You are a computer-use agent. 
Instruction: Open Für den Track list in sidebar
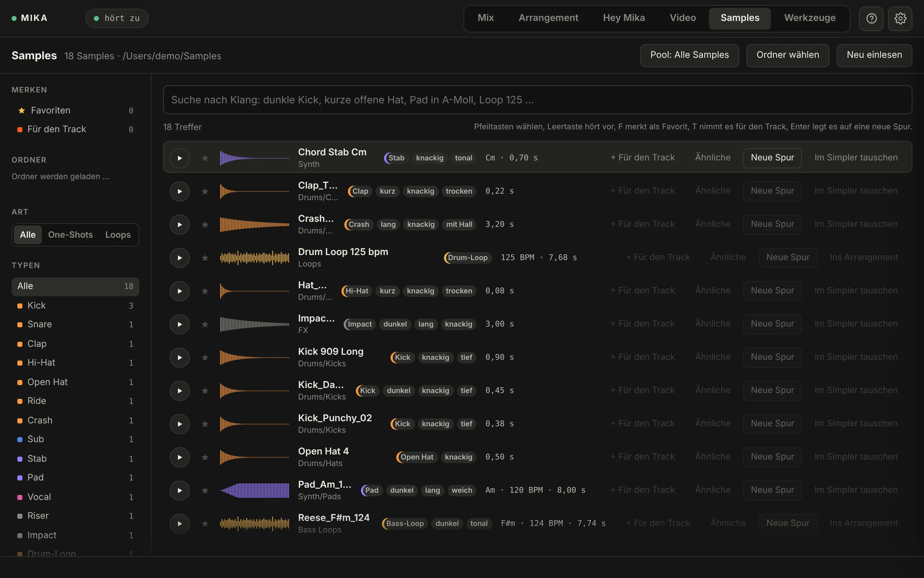pos(75,129)
